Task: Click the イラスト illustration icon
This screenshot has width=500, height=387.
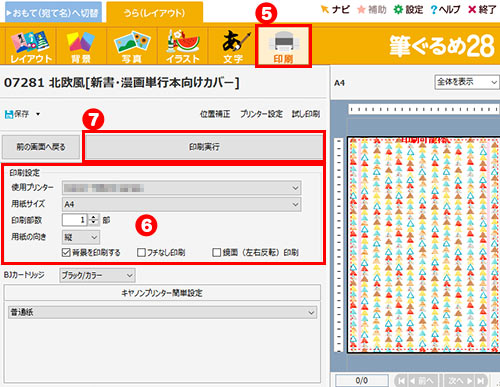Action: (x=183, y=46)
